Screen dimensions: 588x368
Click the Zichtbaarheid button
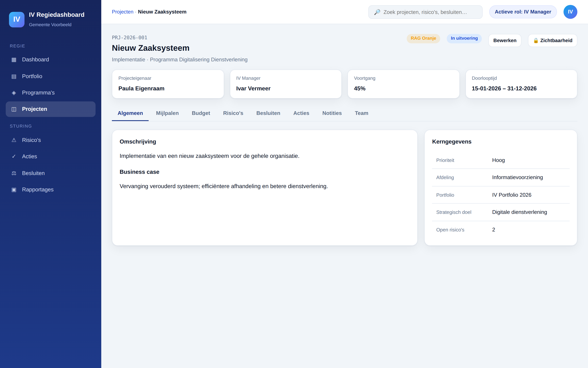click(552, 41)
